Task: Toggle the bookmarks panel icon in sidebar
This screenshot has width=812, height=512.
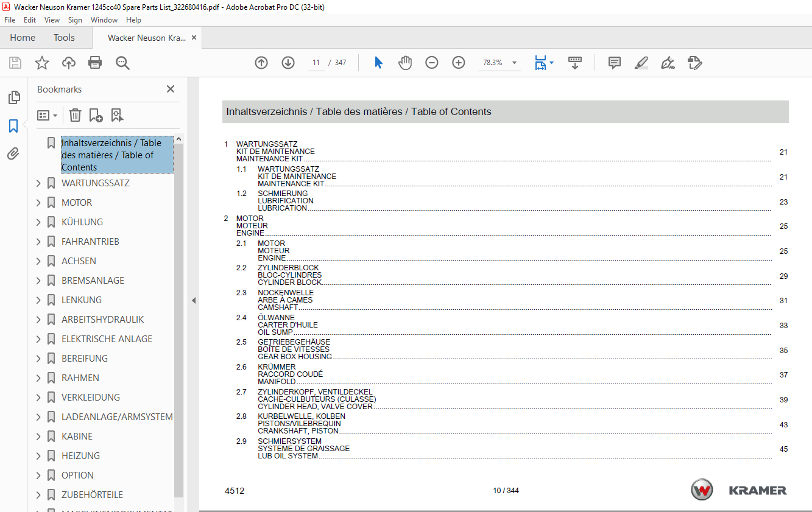Action: [13, 126]
